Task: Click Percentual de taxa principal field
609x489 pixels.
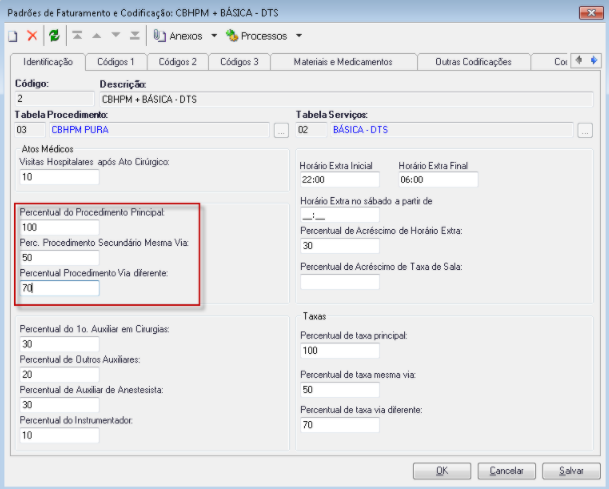Action: pos(340,351)
